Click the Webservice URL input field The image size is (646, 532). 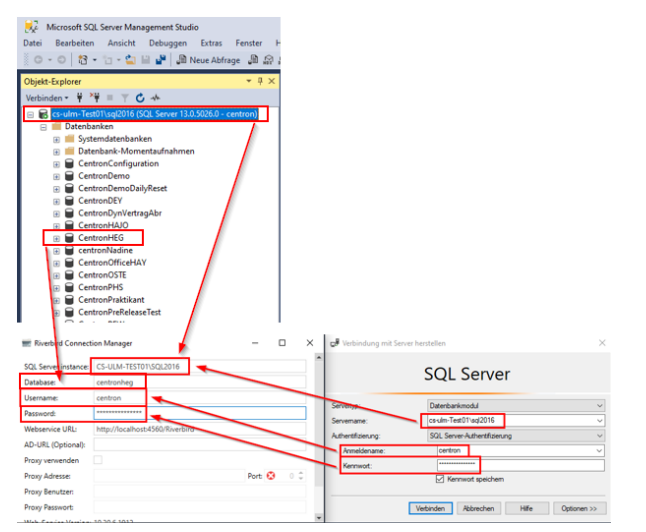click(196, 429)
